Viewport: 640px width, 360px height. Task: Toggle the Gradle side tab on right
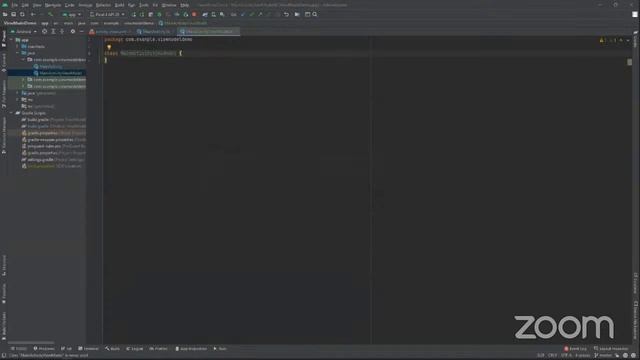pyautogui.click(x=636, y=39)
